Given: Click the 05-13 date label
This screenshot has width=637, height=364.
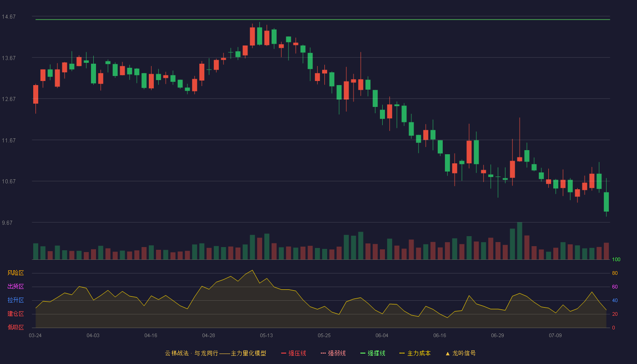Looking at the screenshot, I should 266,335.
